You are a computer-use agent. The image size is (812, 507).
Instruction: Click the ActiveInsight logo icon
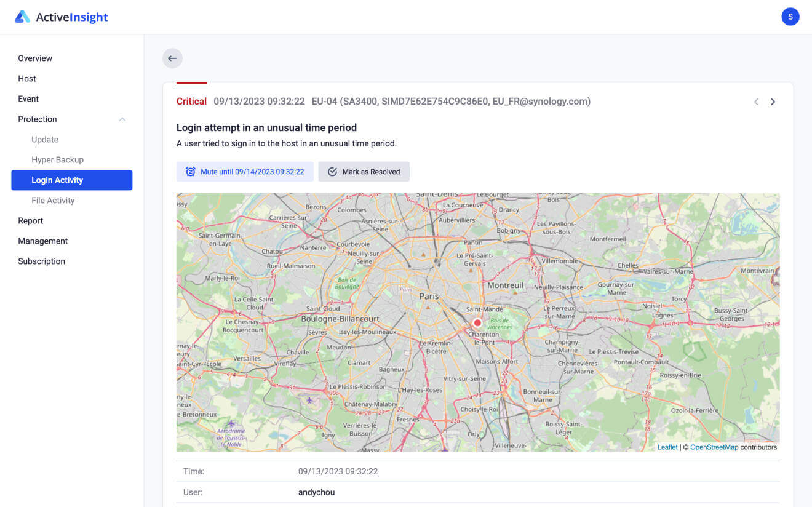point(22,17)
